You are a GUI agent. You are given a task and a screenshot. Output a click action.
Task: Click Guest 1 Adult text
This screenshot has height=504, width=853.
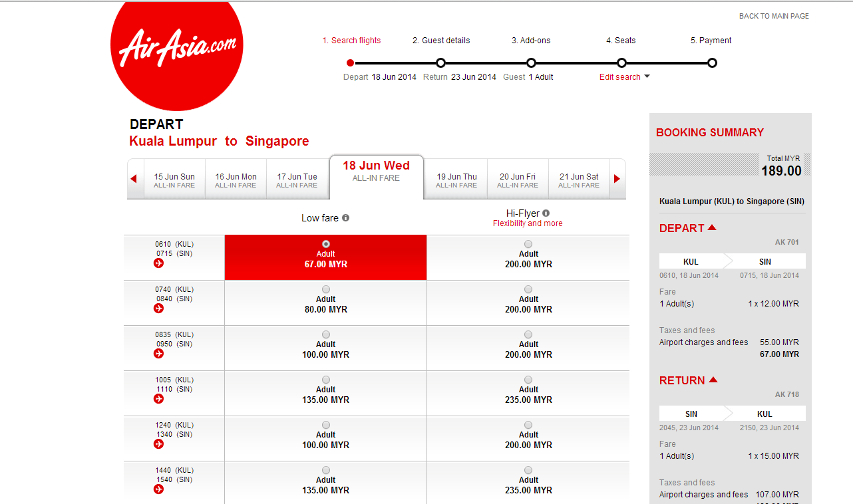pos(528,77)
